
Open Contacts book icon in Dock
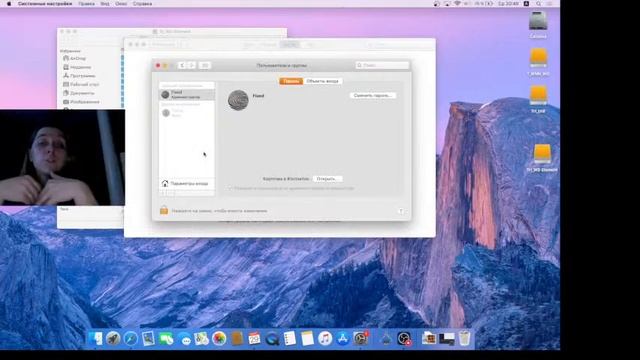click(237, 338)
